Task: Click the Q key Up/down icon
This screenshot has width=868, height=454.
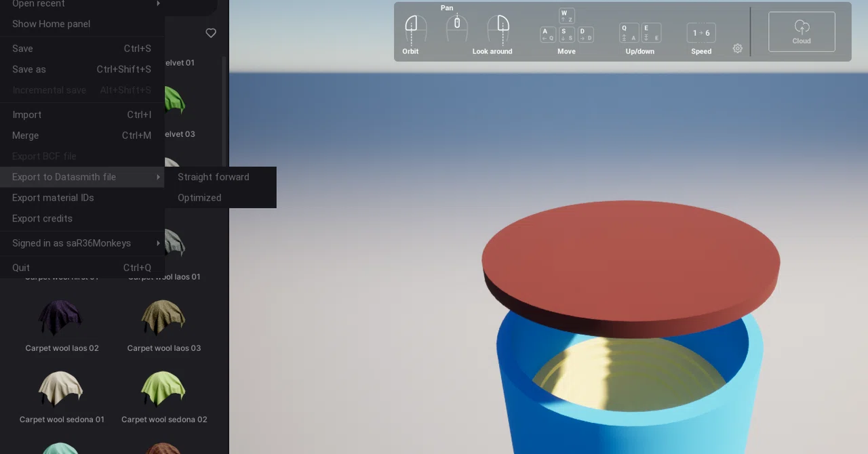Action: (629, 33)
